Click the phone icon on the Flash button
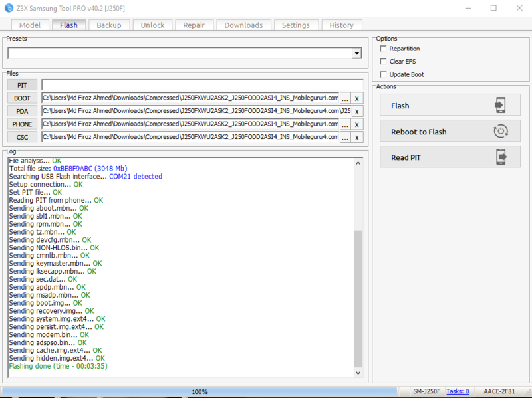 click(x=500, y=105)
